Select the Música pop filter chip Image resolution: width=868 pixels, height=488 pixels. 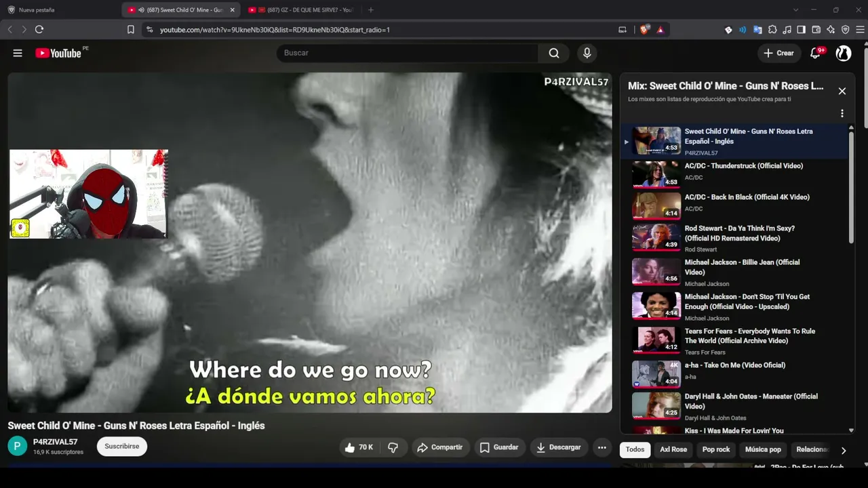[763, 449]
